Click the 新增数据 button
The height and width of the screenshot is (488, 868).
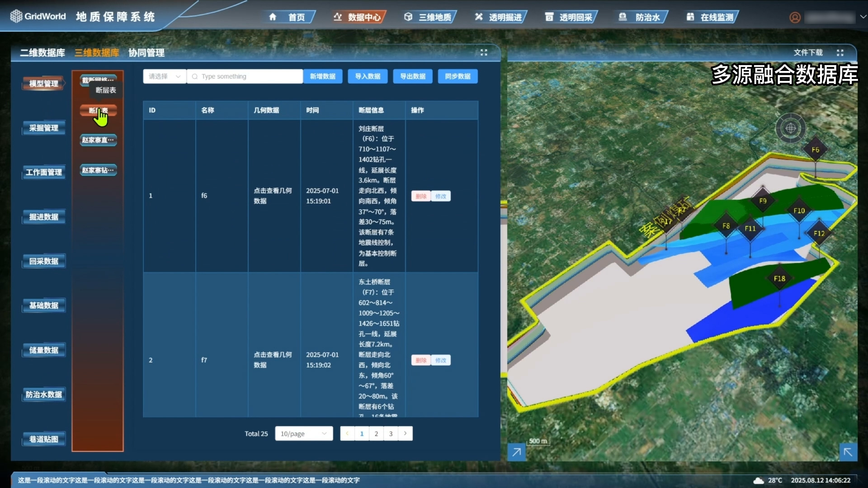coord(323,76)
